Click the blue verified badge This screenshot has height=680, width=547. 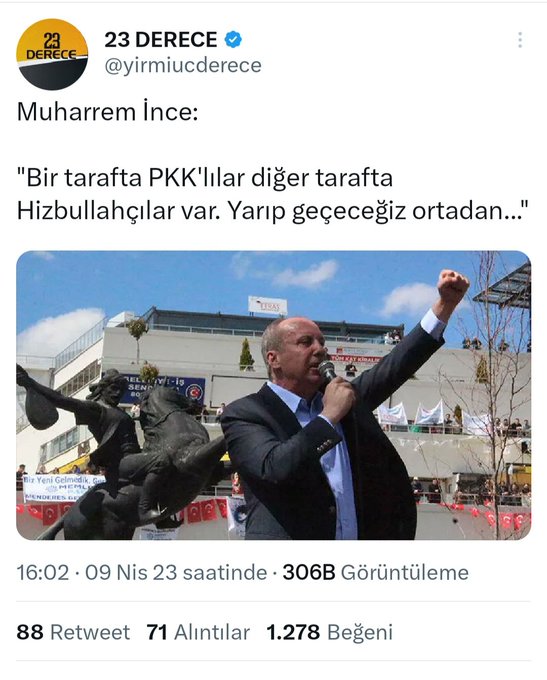(x=233, y=40)
